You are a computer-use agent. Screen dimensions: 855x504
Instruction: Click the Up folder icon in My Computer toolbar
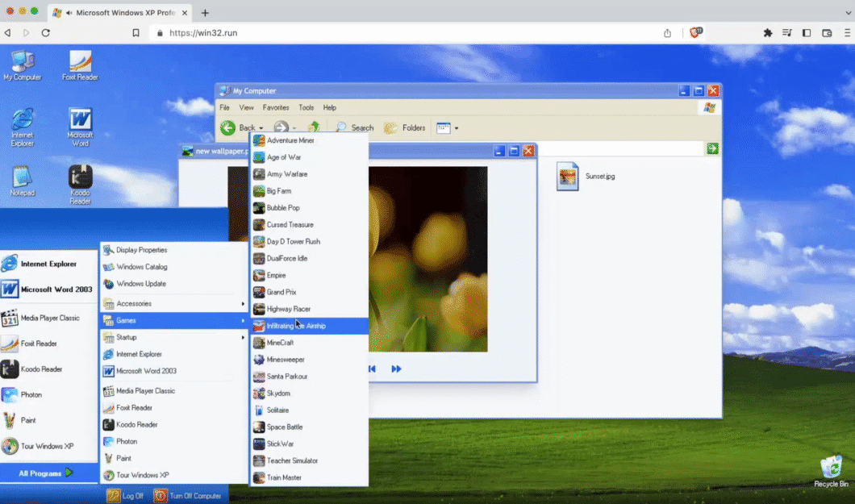tap(315, 127)
